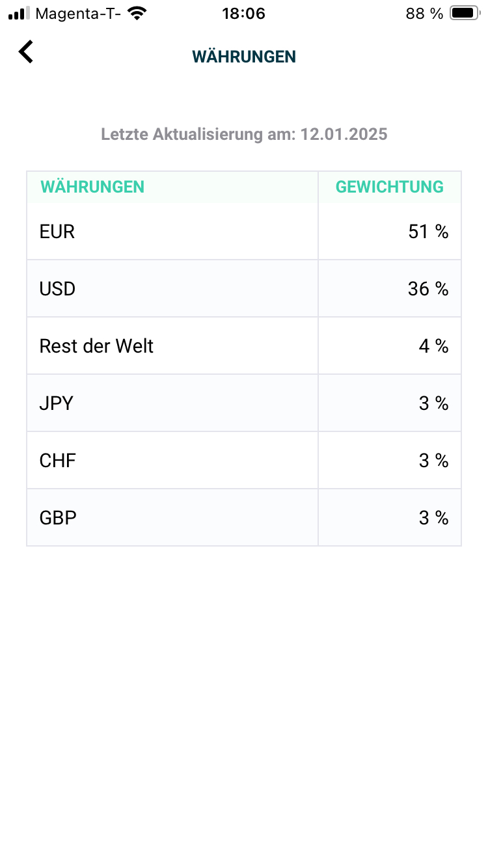Screen dimensions: 488x868
Task: Tap the 88 % battery percentage text
Action: 424,14
